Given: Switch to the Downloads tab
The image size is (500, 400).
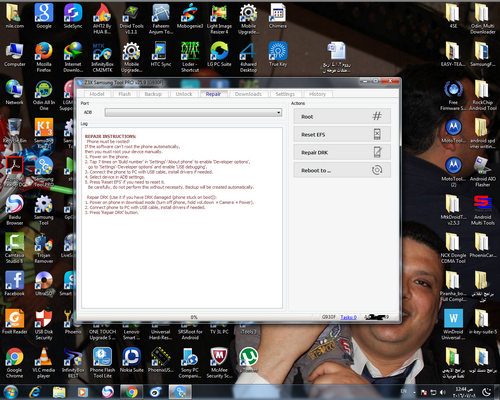Looking at the screenshot, I should (248, 94).
